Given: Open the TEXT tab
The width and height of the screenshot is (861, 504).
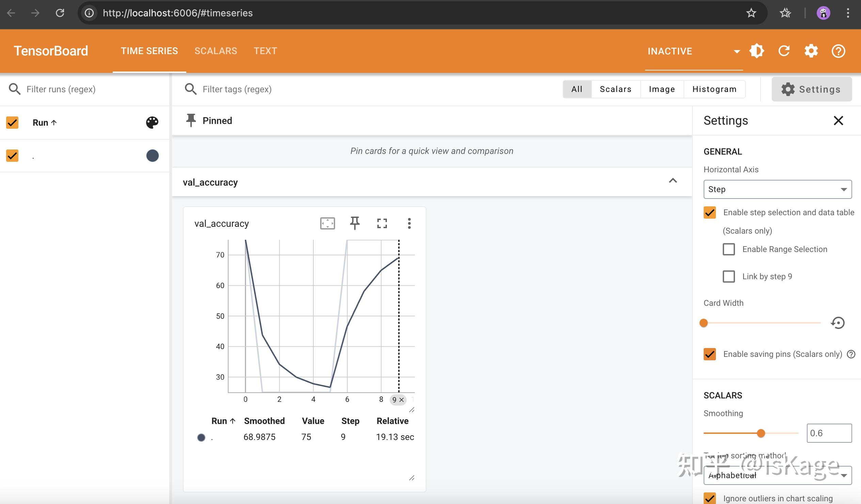Looking at the screenshot, I should click(x=265, y=51).
